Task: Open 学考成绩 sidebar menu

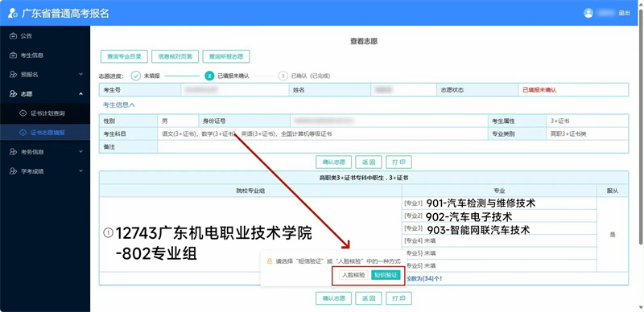Action: [x=45, y=170]
